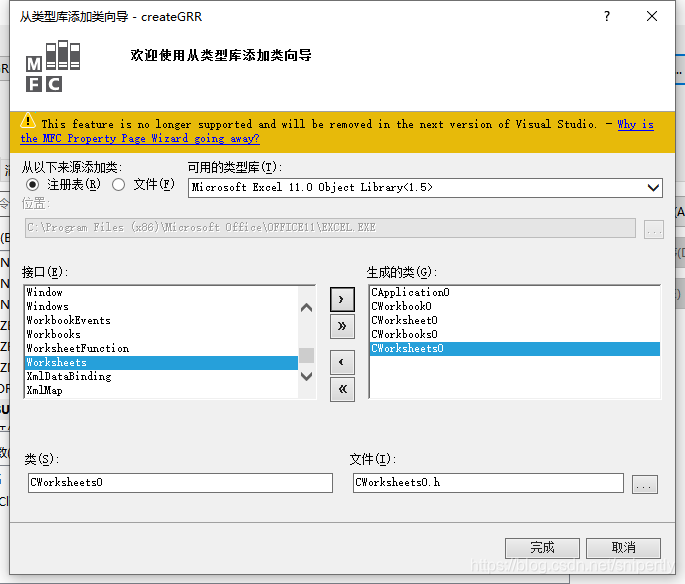
Task: Close the createGRR wizard dialog
Action: pos(652,17)
